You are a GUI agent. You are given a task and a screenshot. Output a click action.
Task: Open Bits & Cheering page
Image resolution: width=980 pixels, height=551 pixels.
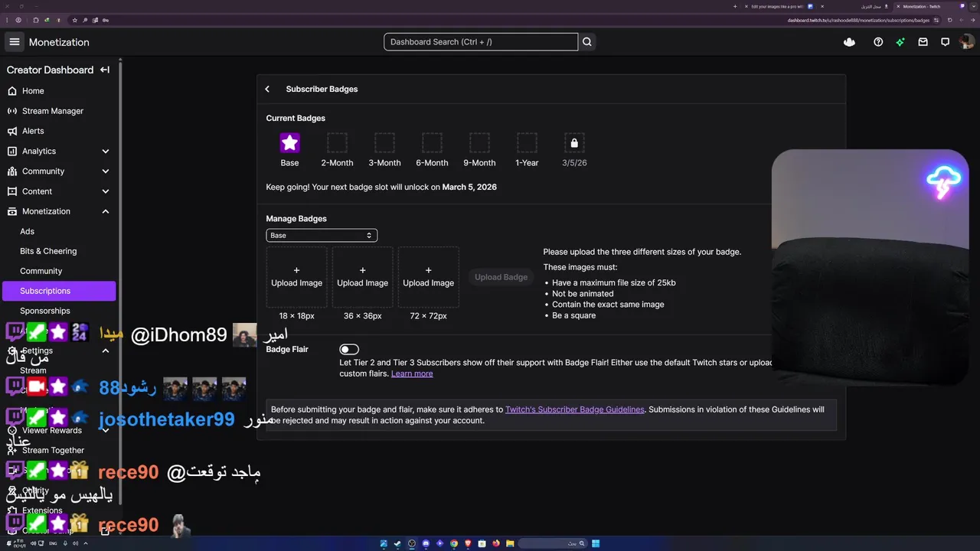pyautogui.click(x=48, y=251)
